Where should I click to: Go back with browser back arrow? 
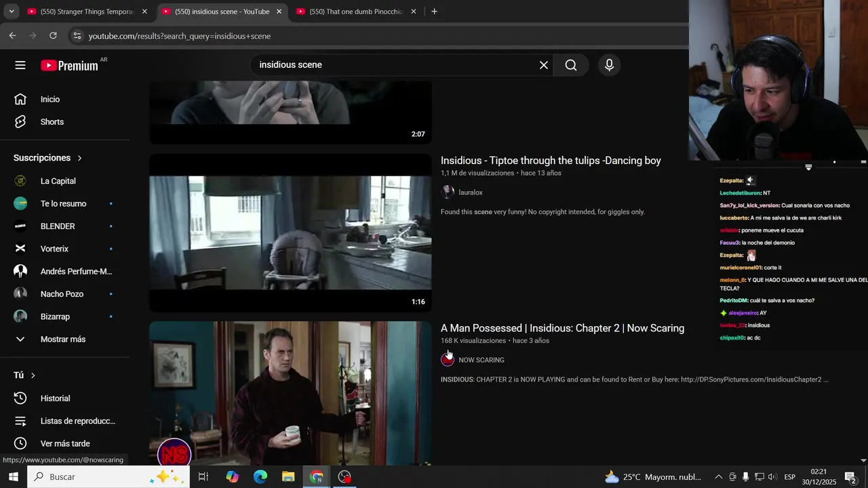point(12,36)
